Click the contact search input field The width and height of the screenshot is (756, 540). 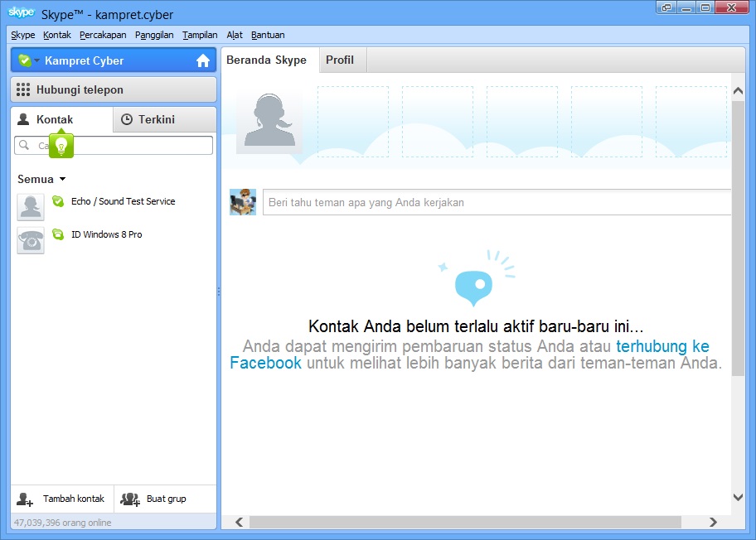pyautogui.click(x=114, y=145)
